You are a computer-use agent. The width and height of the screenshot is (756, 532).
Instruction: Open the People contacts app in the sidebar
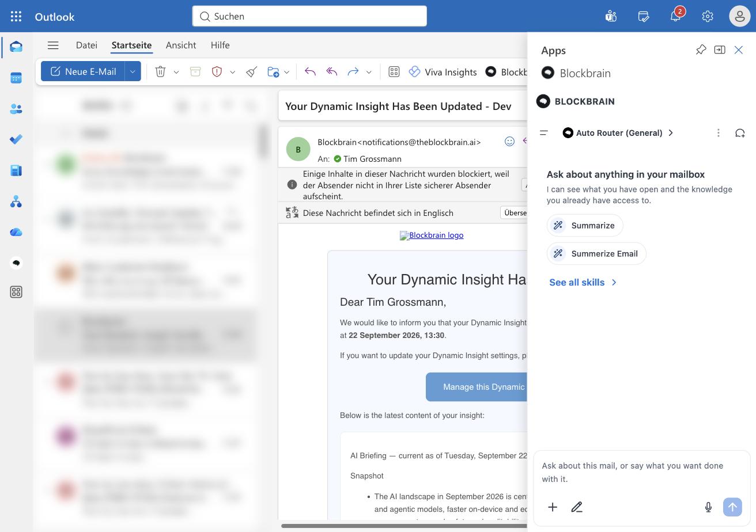16,109
